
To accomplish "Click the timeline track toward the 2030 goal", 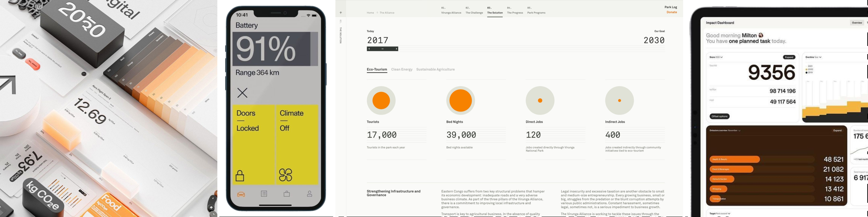I will [531, 49].
